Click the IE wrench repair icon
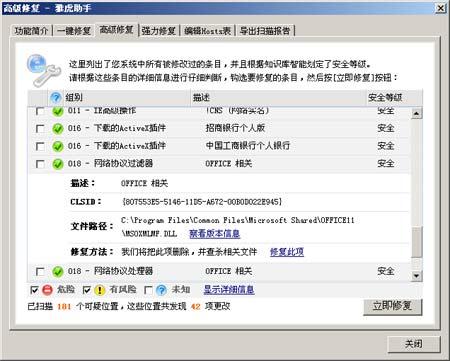The image size is (450, 361). pyautogui.click(x=44, y=70)
